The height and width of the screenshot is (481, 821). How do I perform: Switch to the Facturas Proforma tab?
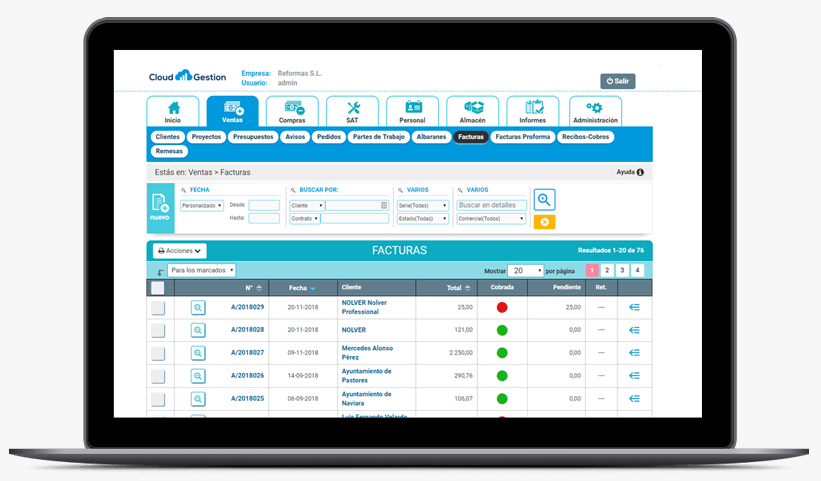point(523,137)
